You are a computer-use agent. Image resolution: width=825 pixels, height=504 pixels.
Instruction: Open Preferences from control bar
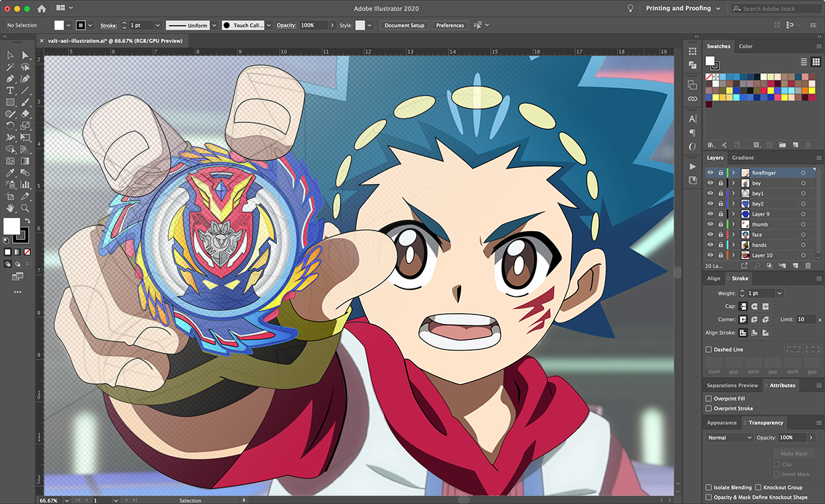coord(450,25)
